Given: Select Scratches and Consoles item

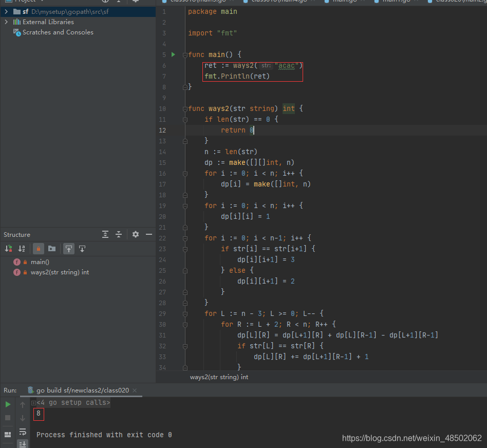Looking at the screenshot, I should click(x=58, y=32).
